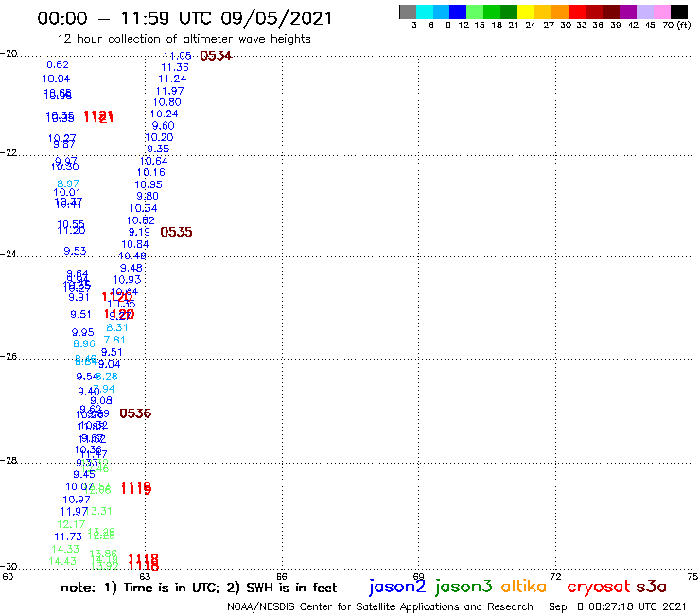Viewport: 700px width, 615px height.
Task: Click the red 1119 time stamp
Action: tap(136, 488)
